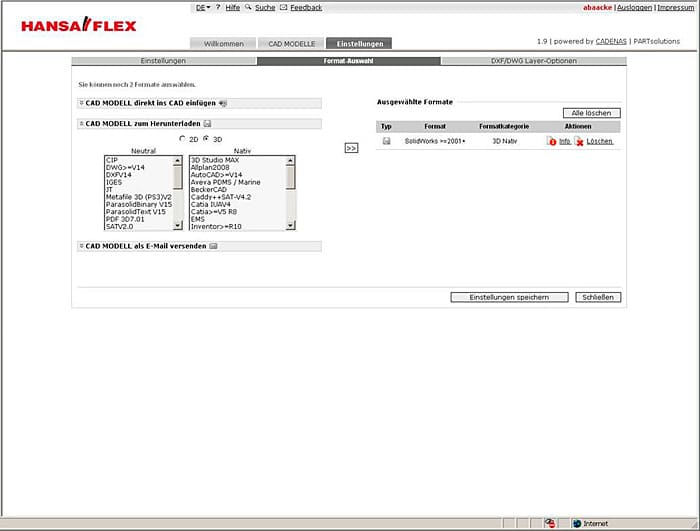Select 'Metafile 3D (PS3)V2' in Neutral list

139,197
